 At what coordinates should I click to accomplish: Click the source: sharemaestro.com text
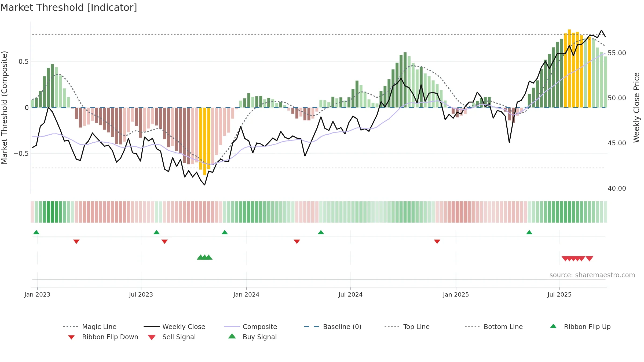[592, 275]
